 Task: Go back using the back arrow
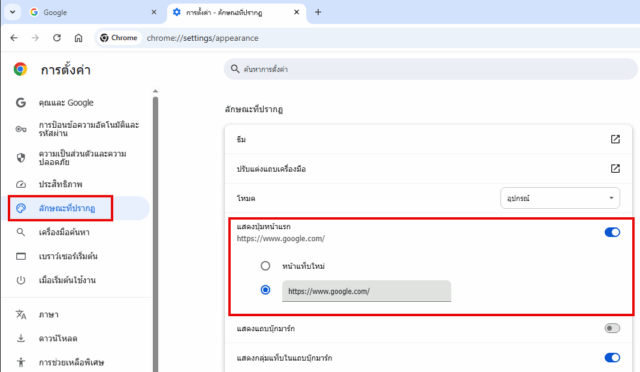(14, 38)
